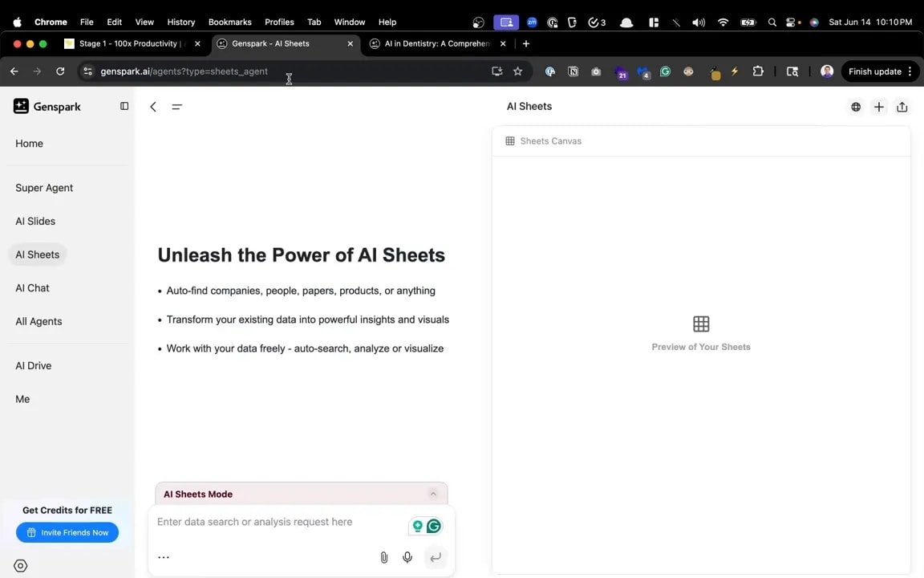
Task: Open the Finish update options menu
Action: [910, 71]
